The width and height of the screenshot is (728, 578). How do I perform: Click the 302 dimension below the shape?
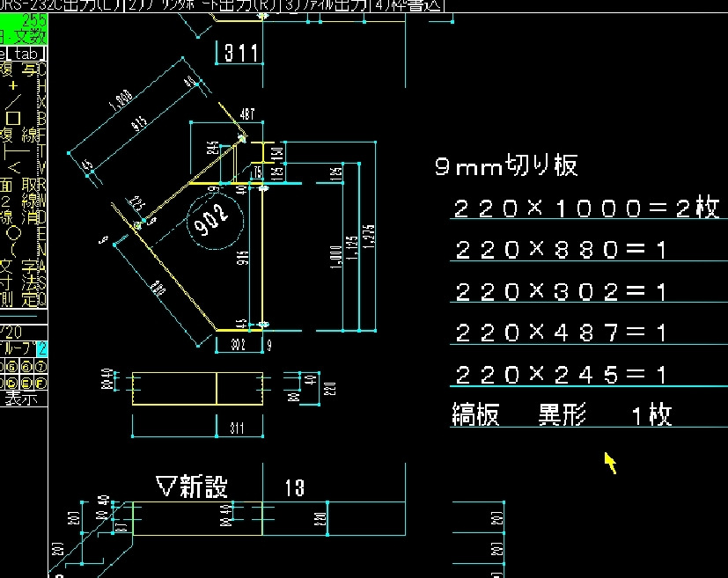click(239, 345)
